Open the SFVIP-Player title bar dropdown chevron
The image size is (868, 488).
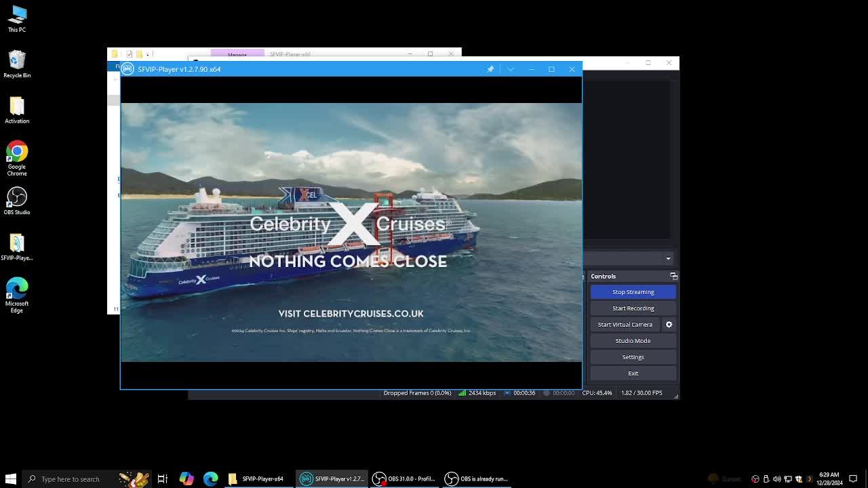coord(511,69)
